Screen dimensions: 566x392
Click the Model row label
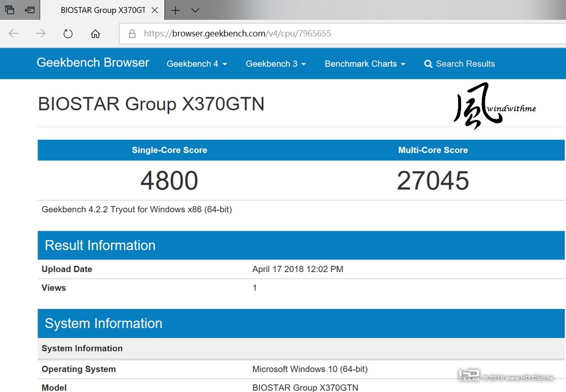tap(54, 388)
